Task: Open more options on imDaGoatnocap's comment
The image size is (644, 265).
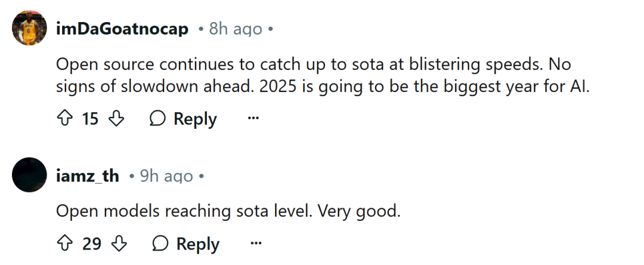Action: click(x=253, y=119)
